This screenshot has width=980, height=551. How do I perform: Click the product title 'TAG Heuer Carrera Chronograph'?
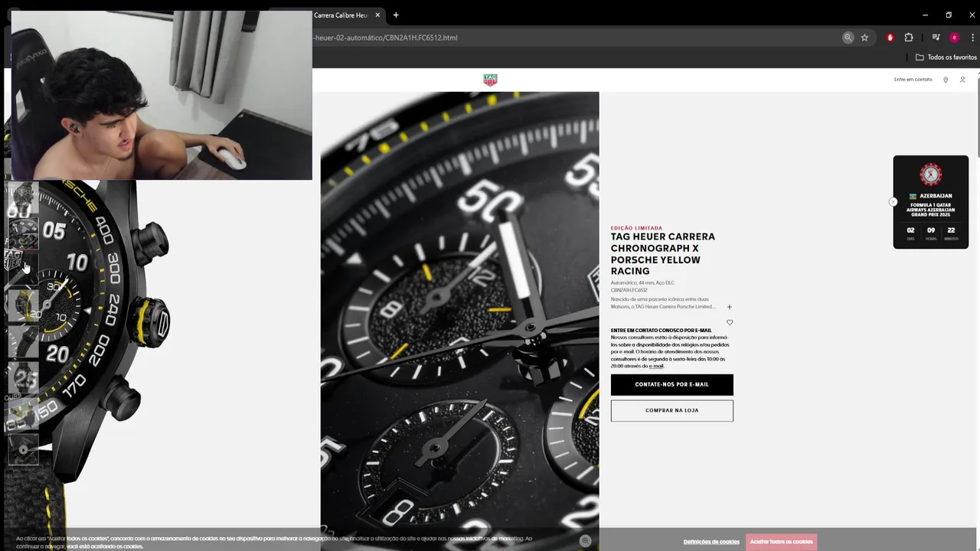tap(663, 253)
